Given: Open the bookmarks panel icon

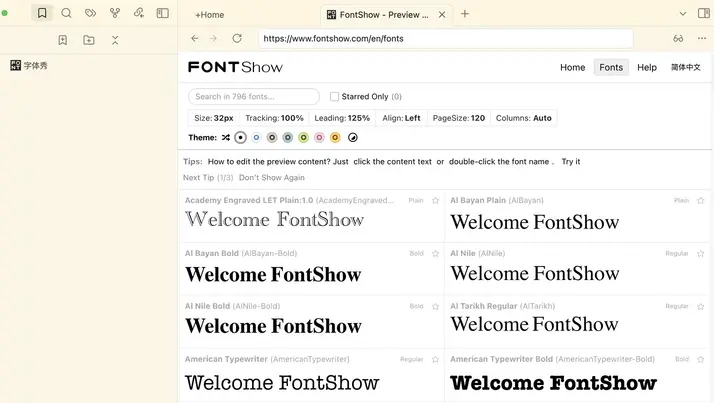Looking at the screenshot, I should pos(41,14).
